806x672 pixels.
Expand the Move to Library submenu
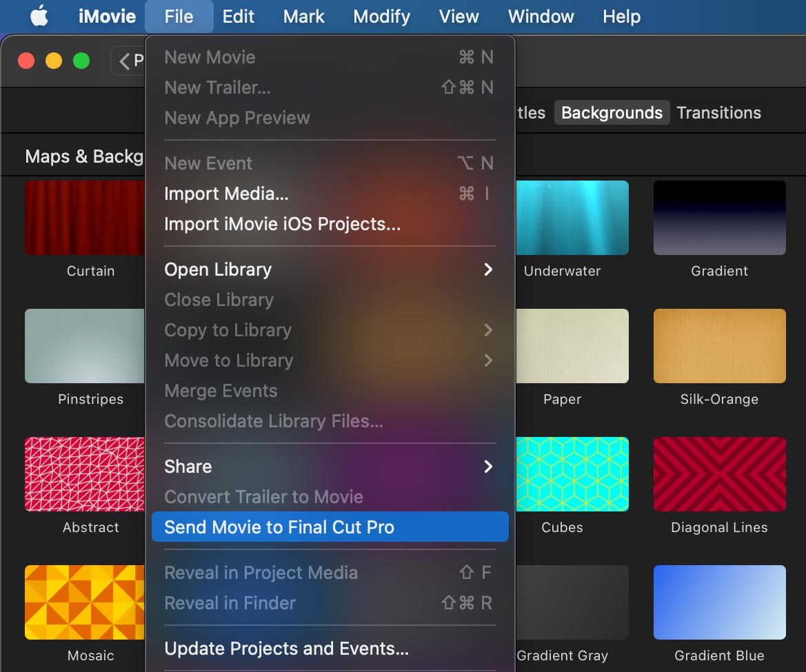(330, 360)
